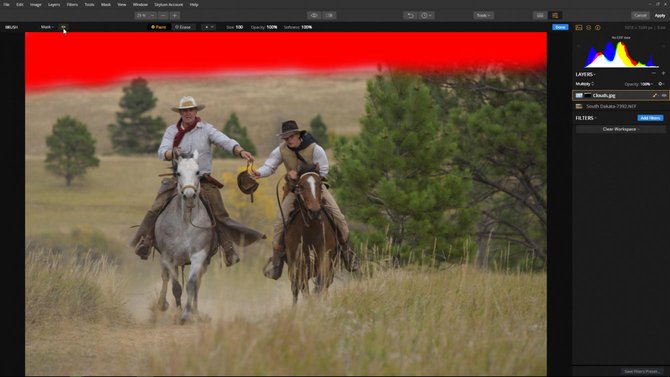Image resolution: width=670 pixels, height=377 pixels.
Task: Adjust the brush Softness value
Action: click(298, 27)
